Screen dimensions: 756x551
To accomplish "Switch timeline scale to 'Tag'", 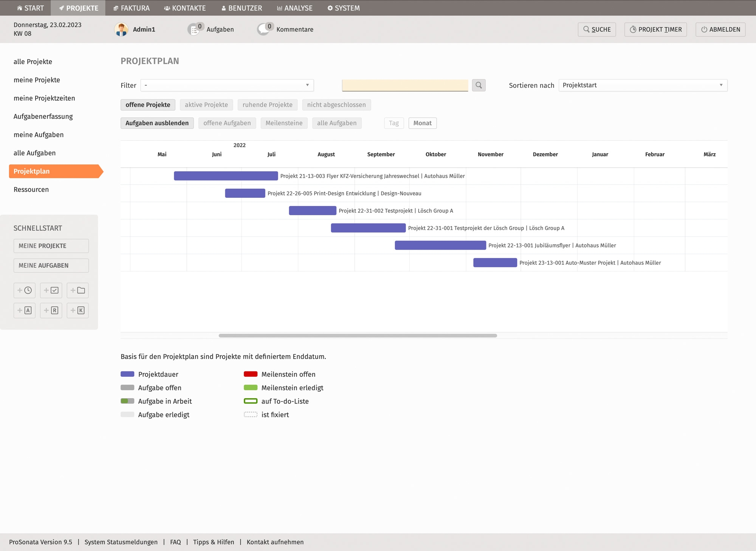I will pos(393,123).
